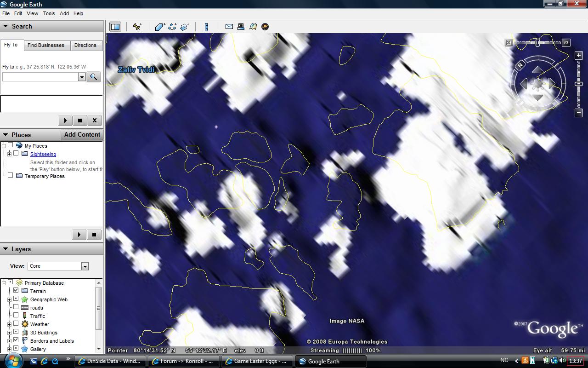Click the zoom out minus button
Image resolution: width=588 pixels, height=368 pixels.
[578, 113]
